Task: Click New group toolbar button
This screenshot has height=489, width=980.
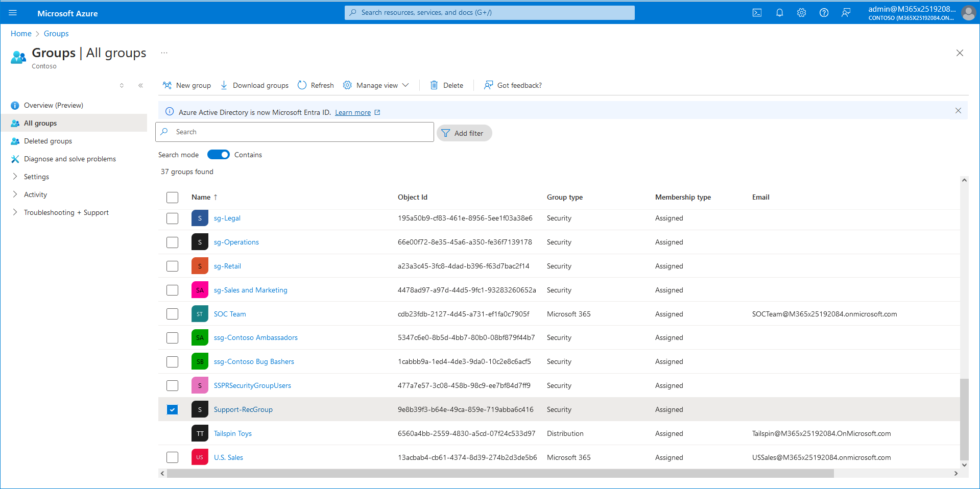Action: [186, 85]
